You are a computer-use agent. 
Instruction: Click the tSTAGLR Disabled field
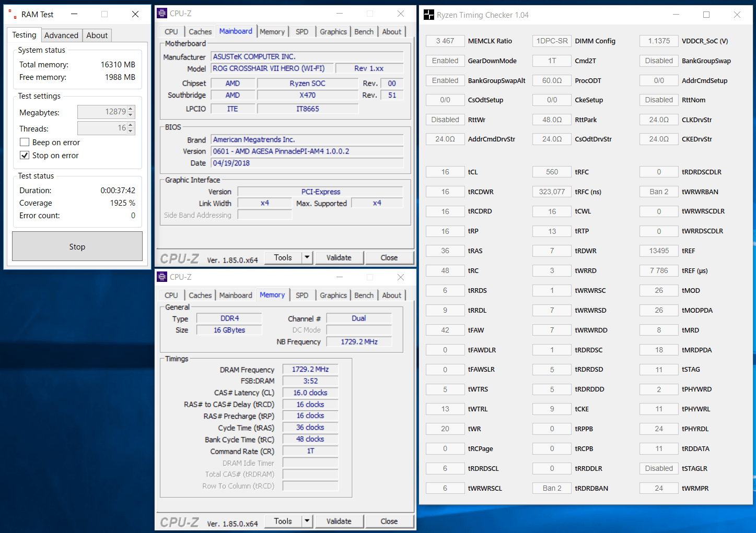659,468
